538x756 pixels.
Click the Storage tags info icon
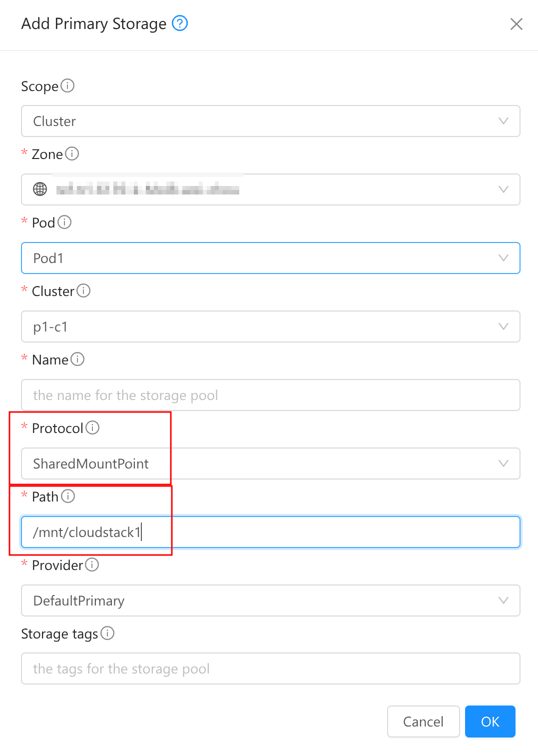(107, 633)
